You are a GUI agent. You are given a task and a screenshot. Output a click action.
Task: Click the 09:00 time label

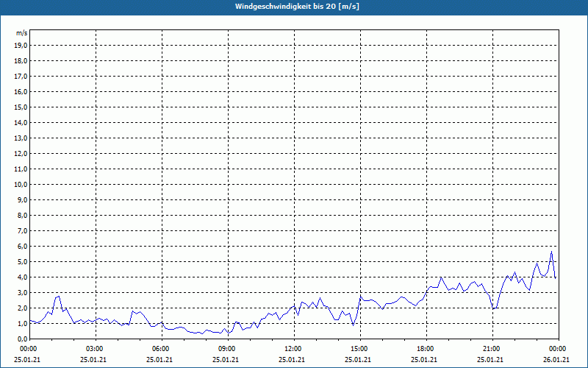(x=227, y=348)
